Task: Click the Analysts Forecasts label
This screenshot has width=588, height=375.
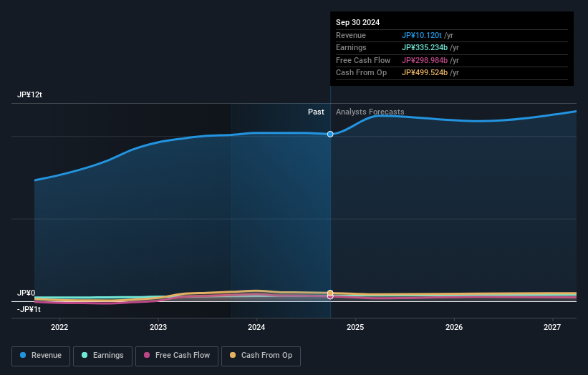Action: pos(370,112)
